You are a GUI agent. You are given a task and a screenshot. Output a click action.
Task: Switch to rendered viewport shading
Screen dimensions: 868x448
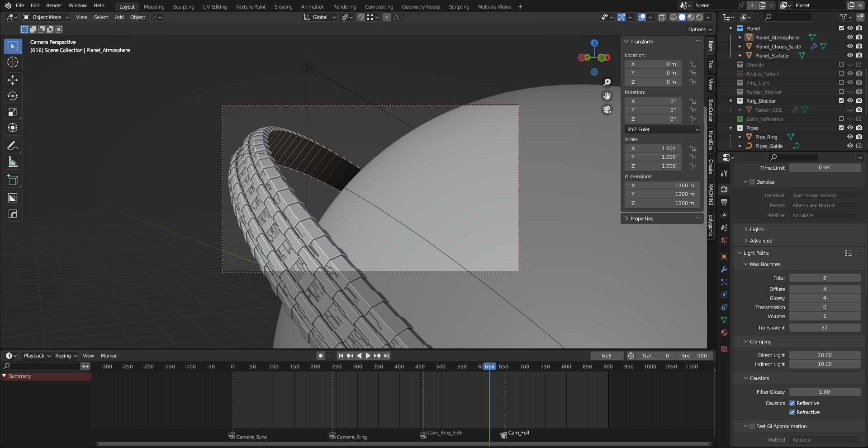[x=699, y=17]
